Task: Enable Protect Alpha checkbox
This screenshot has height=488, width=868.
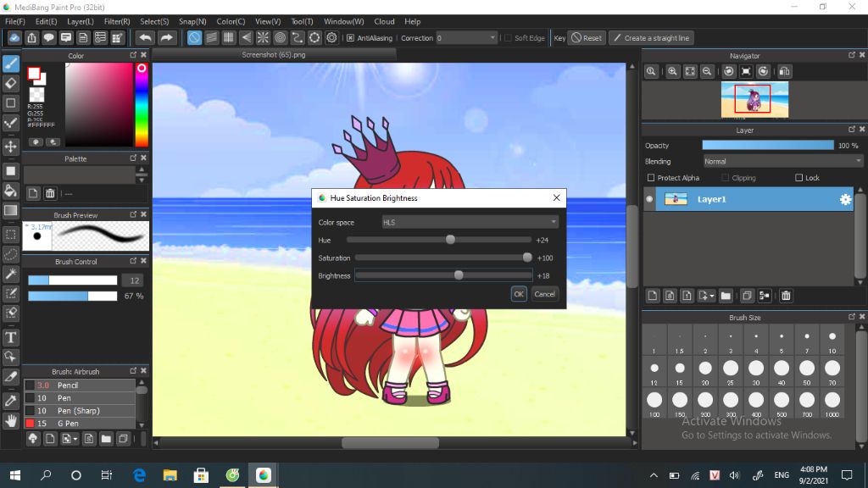Action: click(651, 178)
